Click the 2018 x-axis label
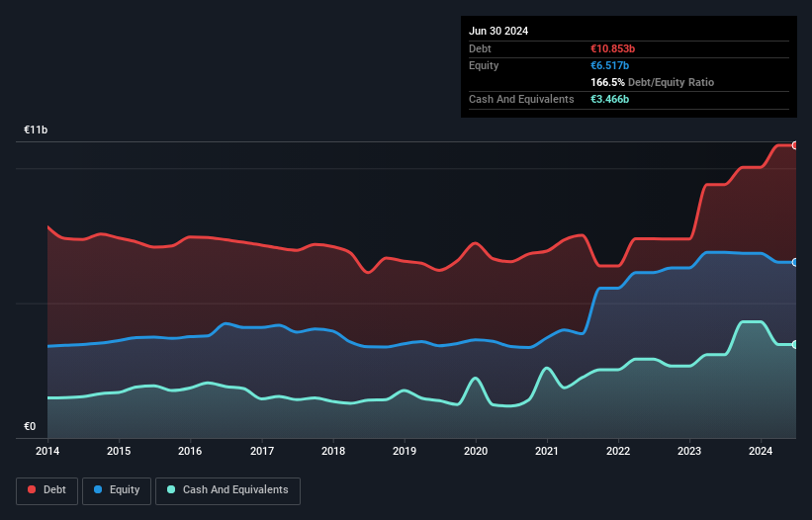This screenshot has width=812, height=520. 333,451
